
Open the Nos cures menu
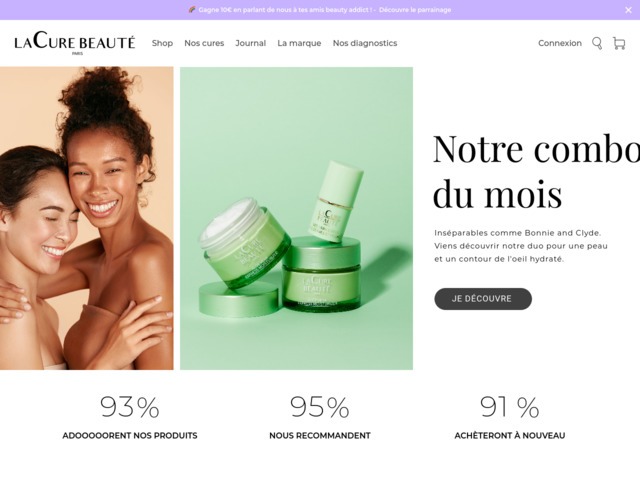[x=204, y=43]
